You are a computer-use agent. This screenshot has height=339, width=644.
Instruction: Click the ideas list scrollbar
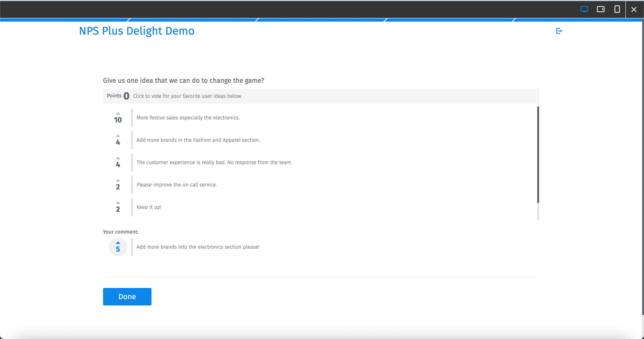(538, 155)
